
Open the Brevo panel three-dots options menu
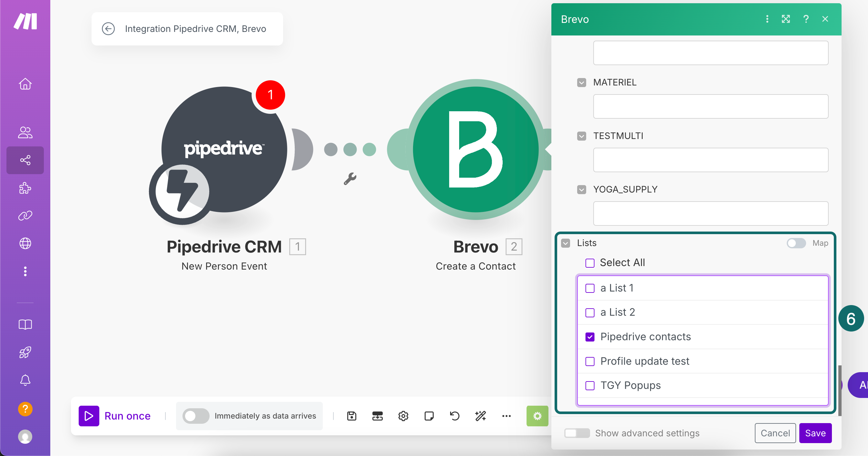[x=767, y=19]
